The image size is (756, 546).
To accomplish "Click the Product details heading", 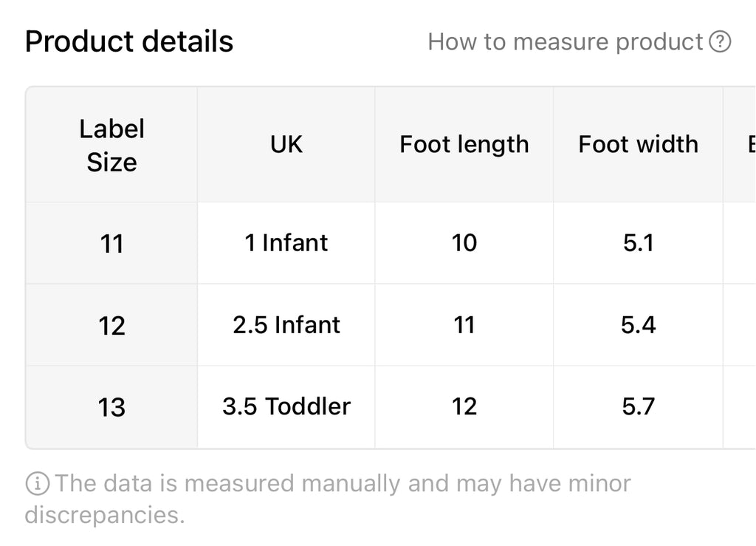I will click(129, 41).
